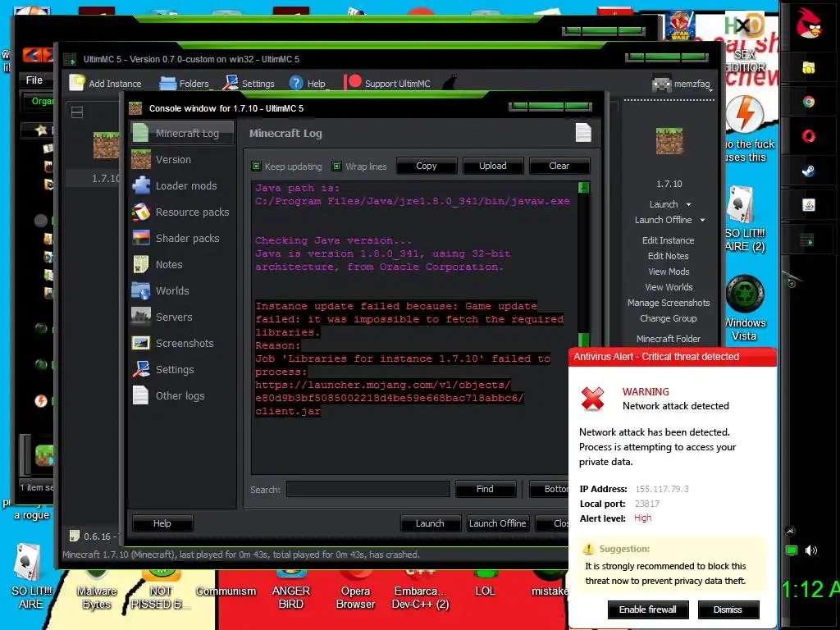Click Minecraft Folder in right panel

(668, 339)
